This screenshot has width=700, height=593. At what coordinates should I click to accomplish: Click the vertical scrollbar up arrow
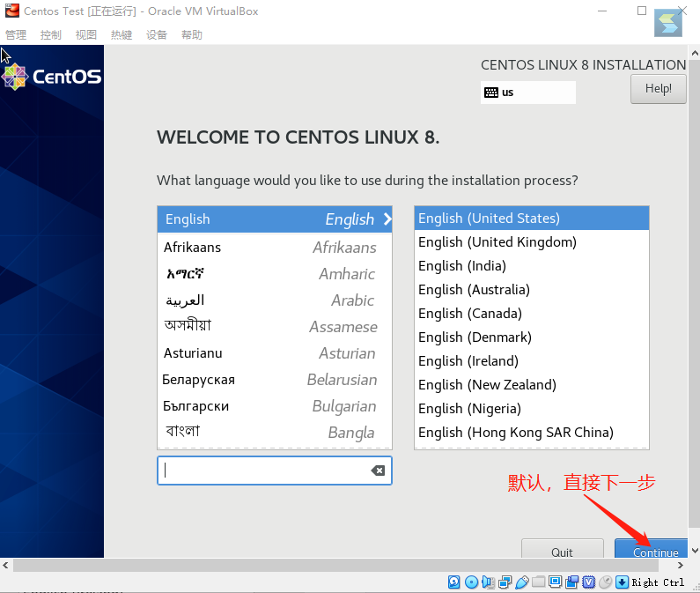[695, 53]
